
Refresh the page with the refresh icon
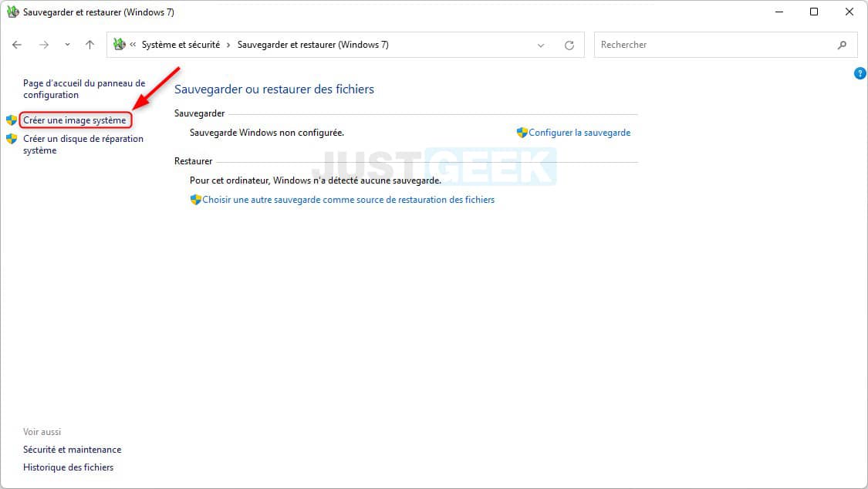(x=569, y=46)
